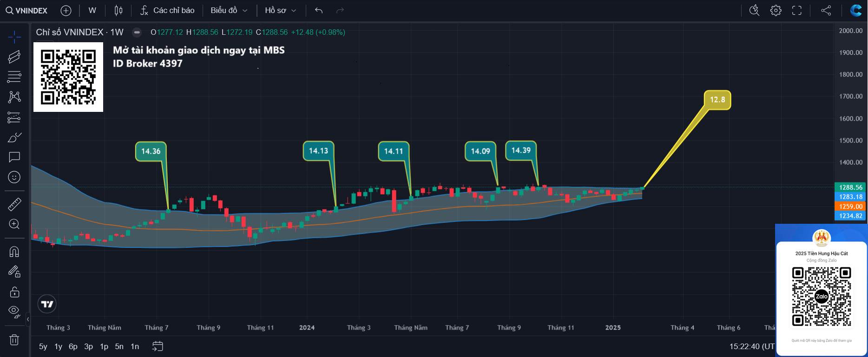Click the 2025 Tiên Hung Hậu Cát group title
Screen dimensions: 868x357
(822, 253)
